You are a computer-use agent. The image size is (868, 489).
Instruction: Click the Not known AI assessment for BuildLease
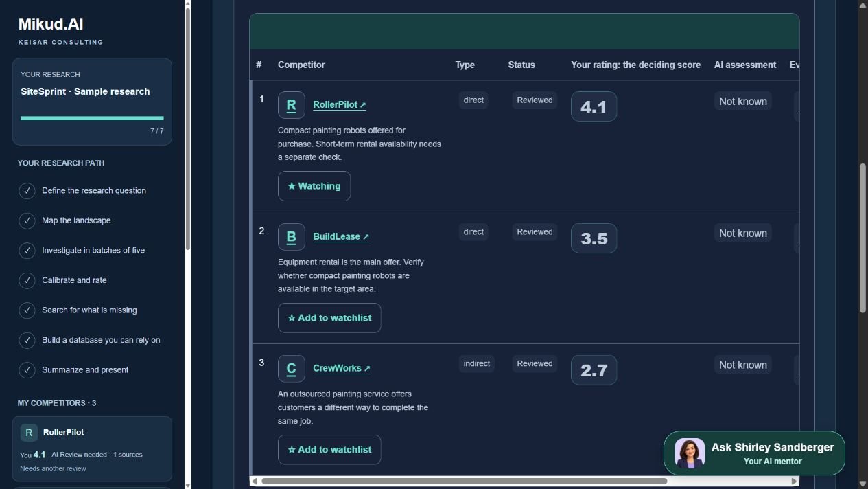[743, 233]
